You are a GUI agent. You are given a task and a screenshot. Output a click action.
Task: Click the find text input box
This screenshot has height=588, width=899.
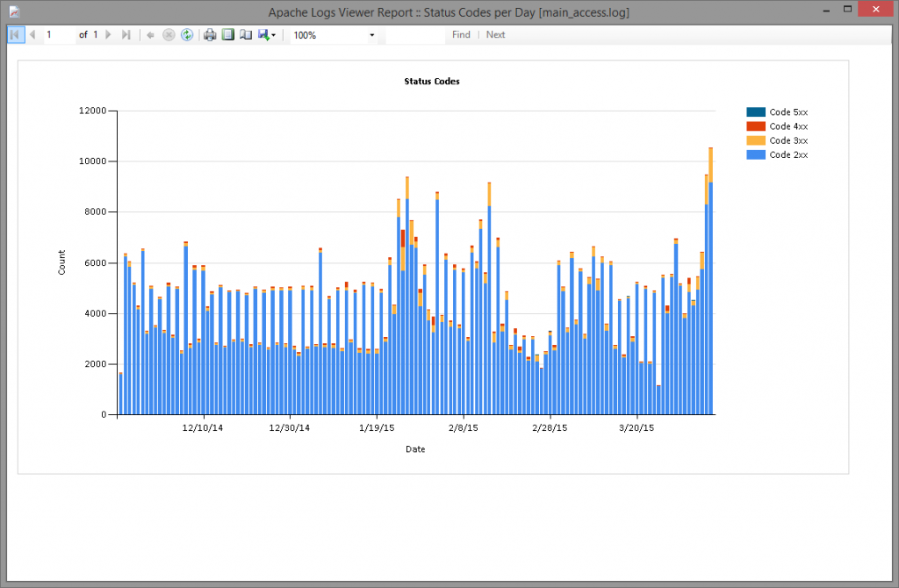click(415, 35)
